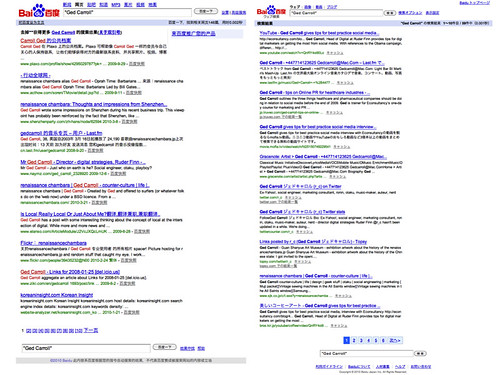Screen dimensions: 500x375
Task: Open 'Gracenote: Artist > Ged Carroll' result
Action: pyautogui.click(x=323, y=157)
